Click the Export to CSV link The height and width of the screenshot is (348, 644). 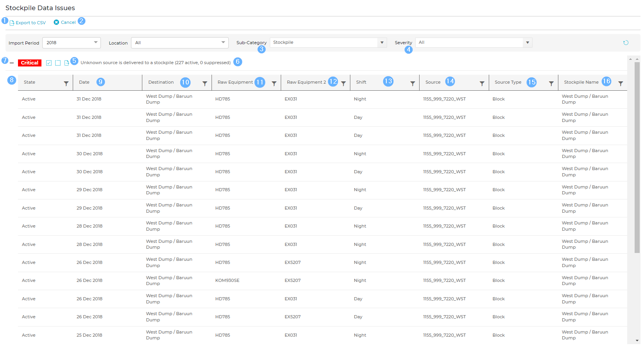click(x=30, y=23)
